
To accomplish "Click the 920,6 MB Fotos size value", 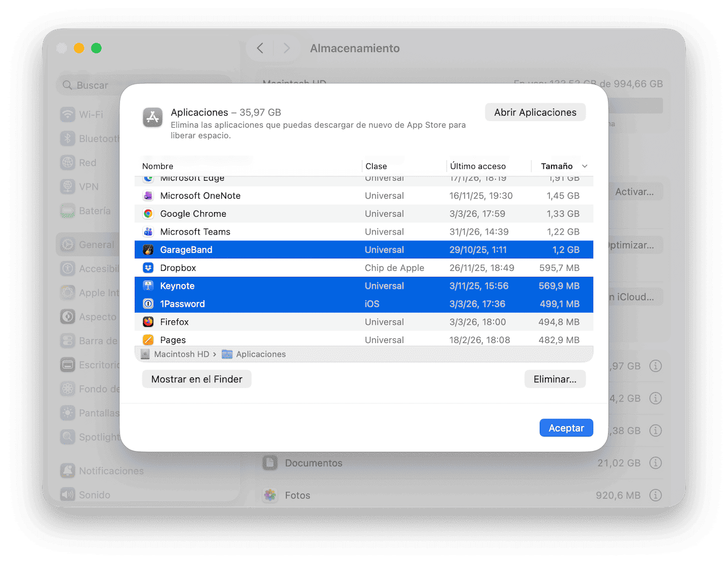I will 618,495.
